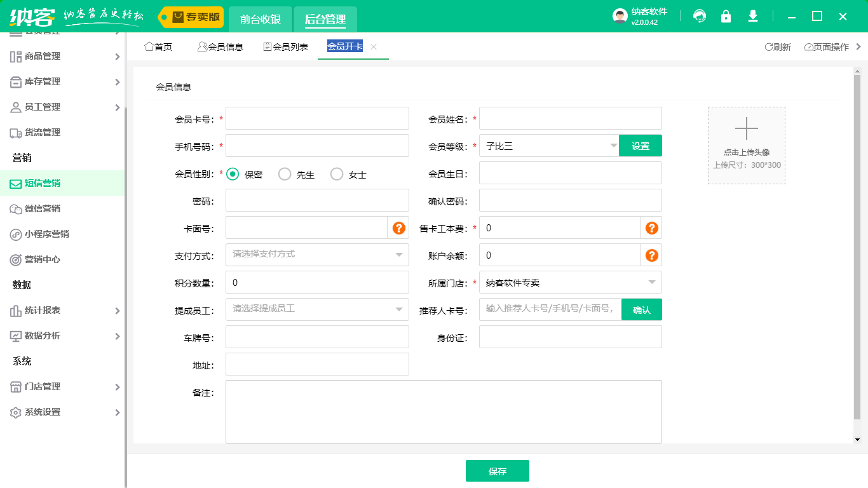Image resolution: width=868 pixels, height=488 pixels.
Task: Open 营销中心 from the sidebar
Action: [43, 259]
